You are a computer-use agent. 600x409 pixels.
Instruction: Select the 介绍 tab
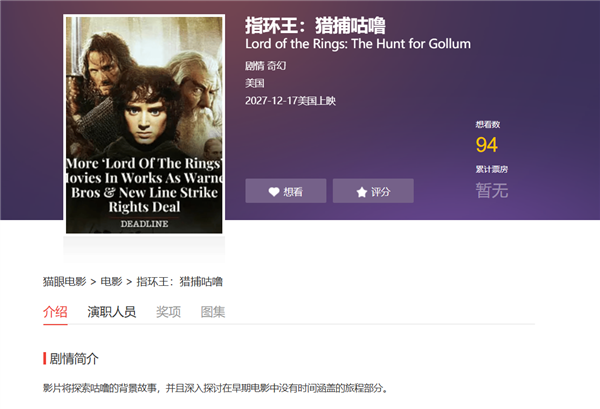click(x=55, y=312)
